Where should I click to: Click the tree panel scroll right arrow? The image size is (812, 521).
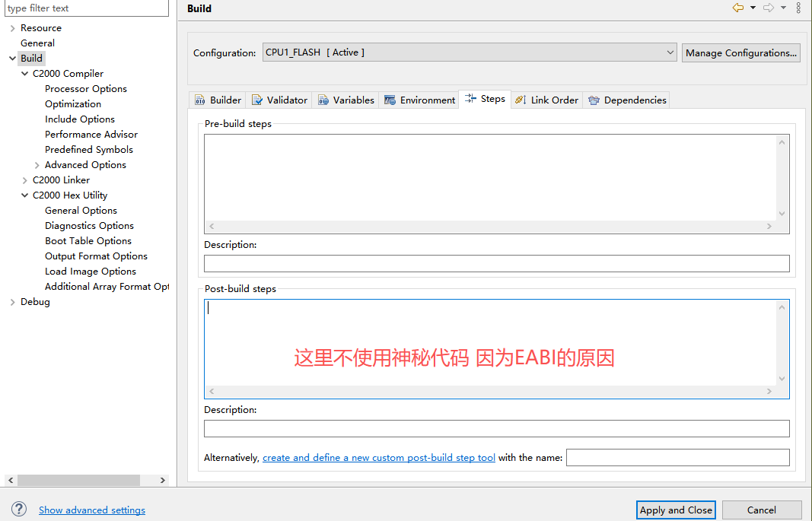click(163, 480)
